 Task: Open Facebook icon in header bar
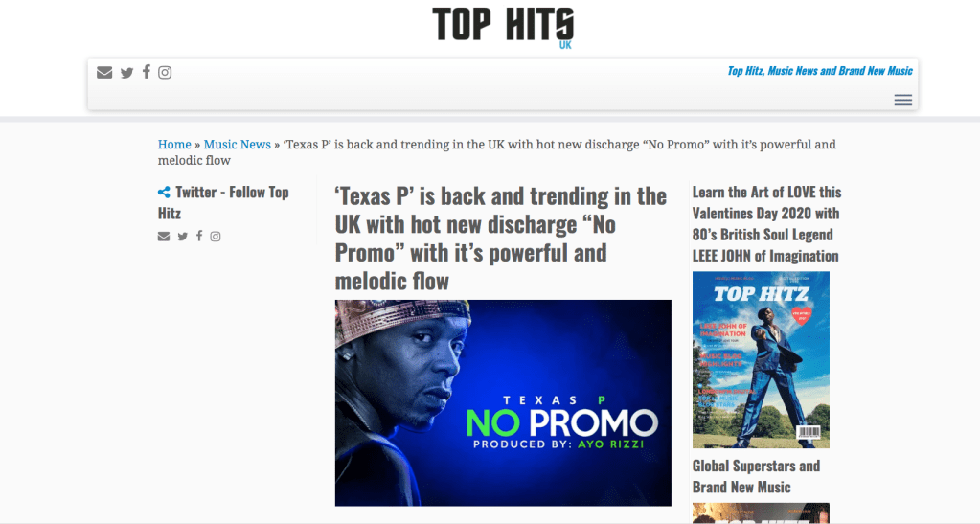(x=147, y=72)
